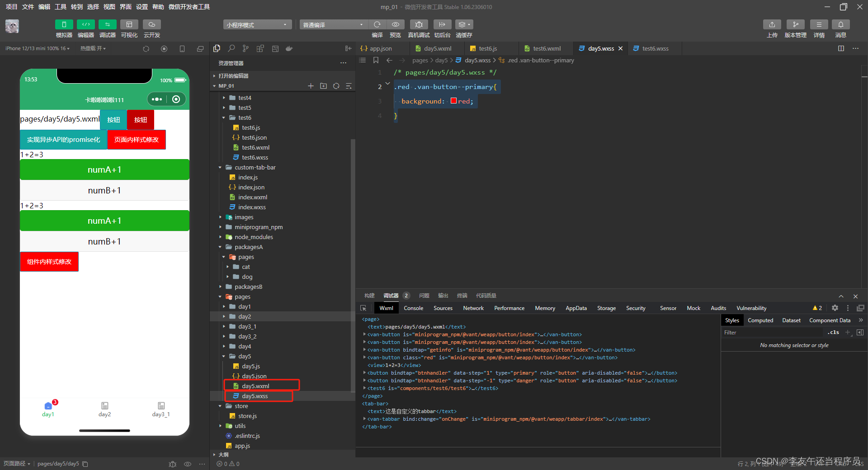
Task: Open the extensions icon in sidebar
Action: [260, 48]
